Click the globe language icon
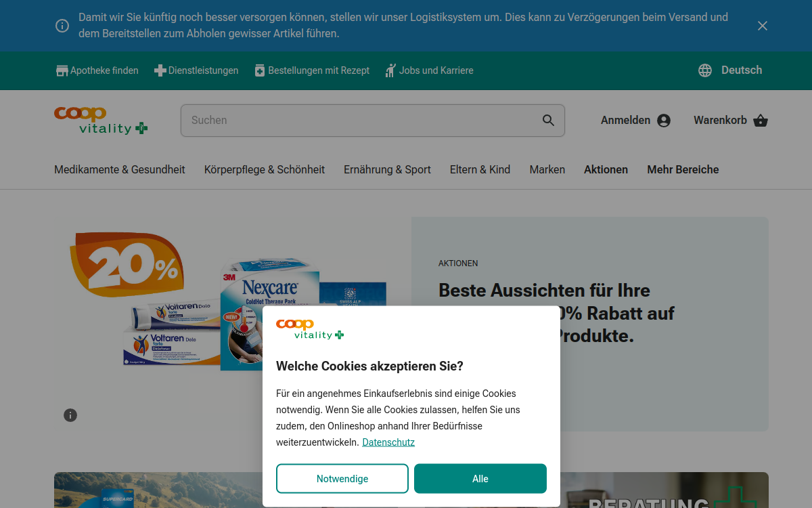 (705, 70)
